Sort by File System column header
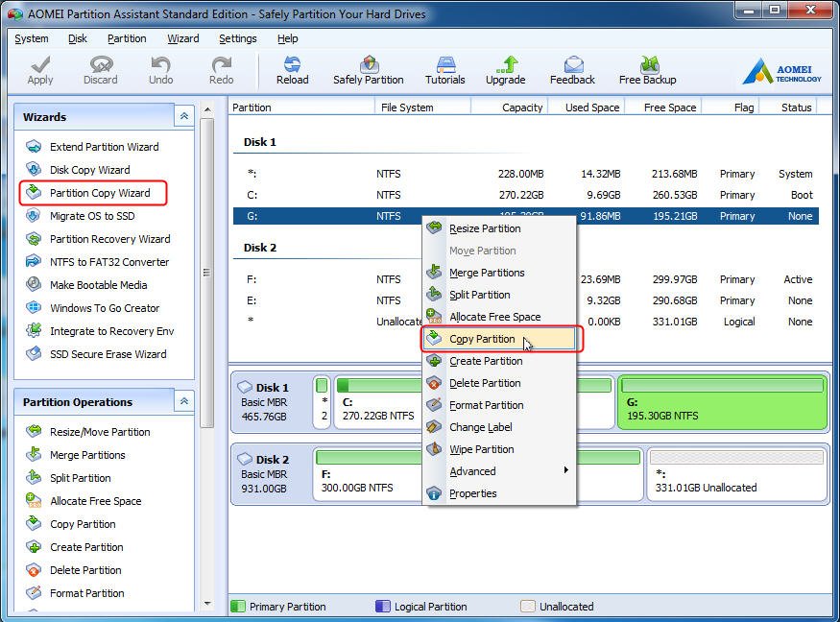The height and width of the screenshot is (622, 840). 422,108
